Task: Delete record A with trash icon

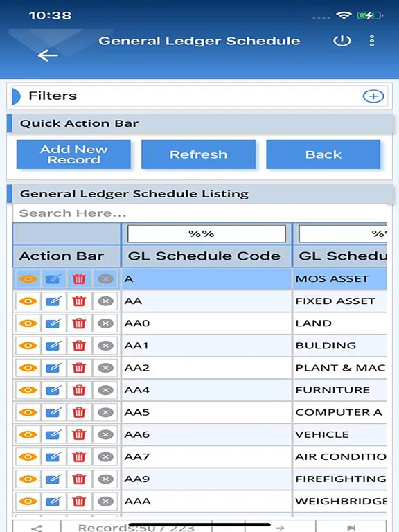Action: coord(79,279)
